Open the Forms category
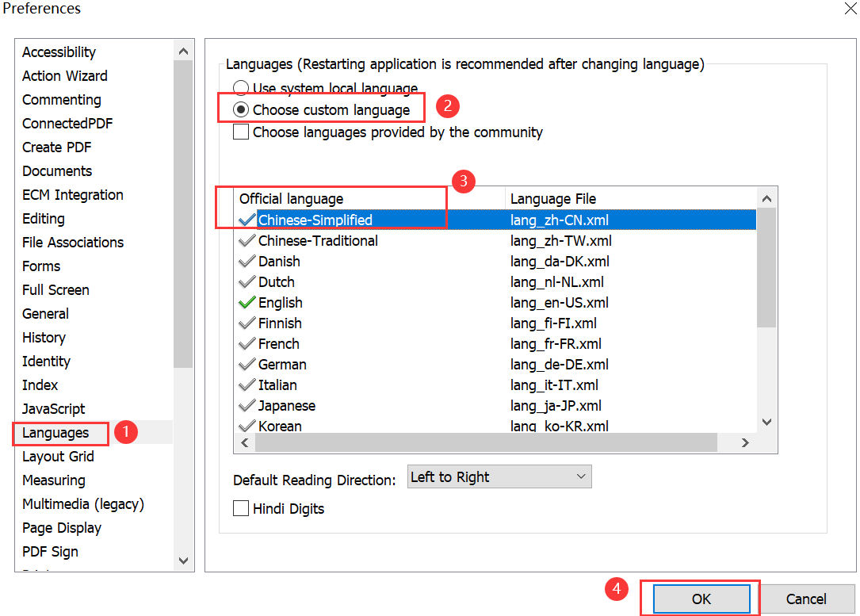 tap(41, 266)
